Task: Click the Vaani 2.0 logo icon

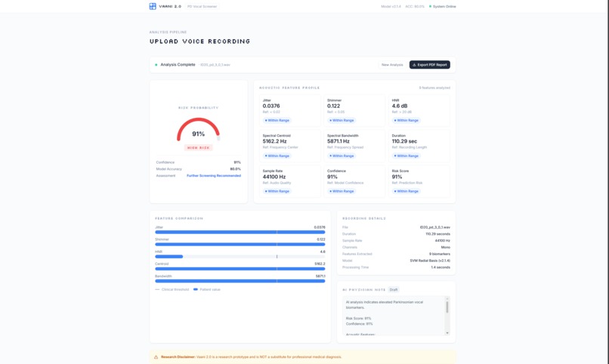Action: (153, 6)
